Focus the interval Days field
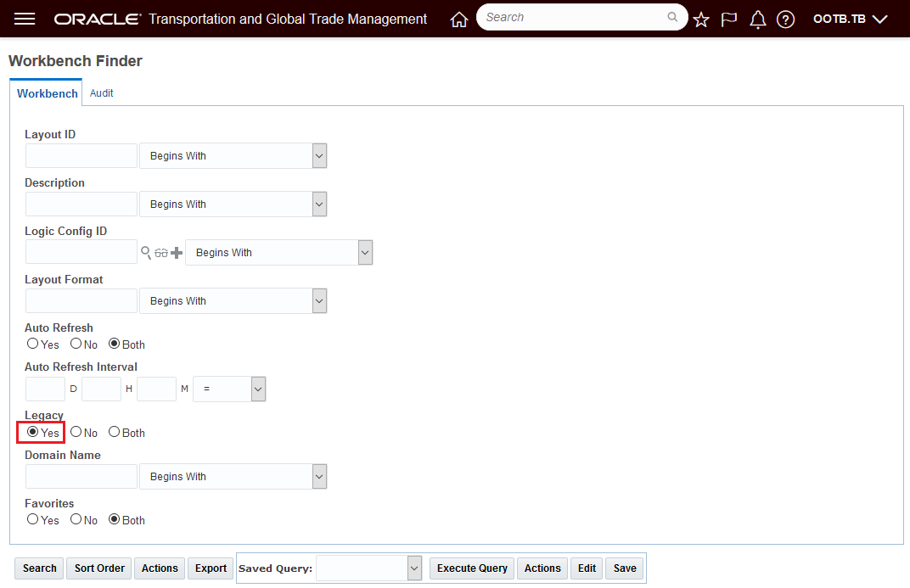Viewport: 910px width, 588px height. click(45, 389)
